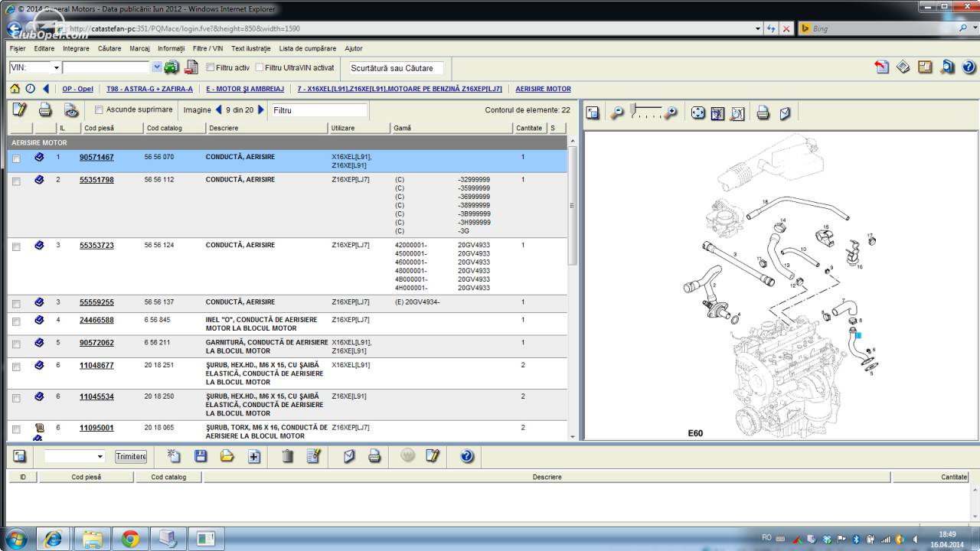
Task: Show previous illustration with left arrow
Action: (x=218, y=109)
